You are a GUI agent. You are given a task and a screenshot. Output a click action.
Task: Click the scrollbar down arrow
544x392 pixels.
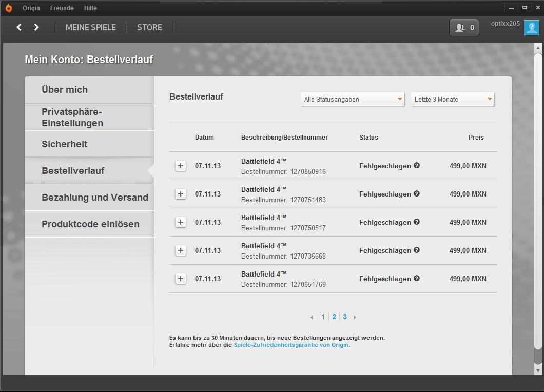[x=538, y=370]
